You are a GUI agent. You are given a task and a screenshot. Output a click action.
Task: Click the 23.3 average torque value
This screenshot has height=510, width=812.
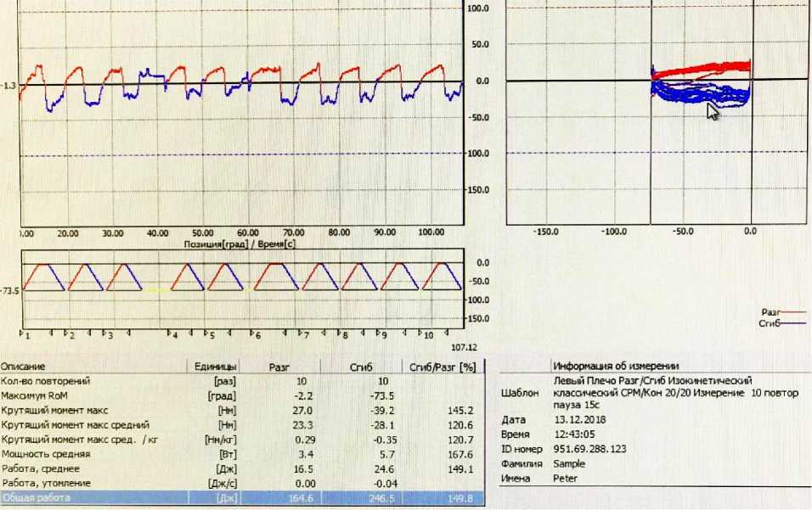pos(302,425)
